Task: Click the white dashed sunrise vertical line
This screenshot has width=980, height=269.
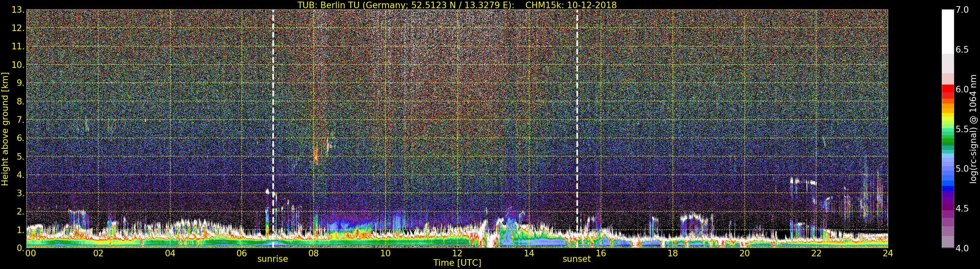Action: coord(273,114)
